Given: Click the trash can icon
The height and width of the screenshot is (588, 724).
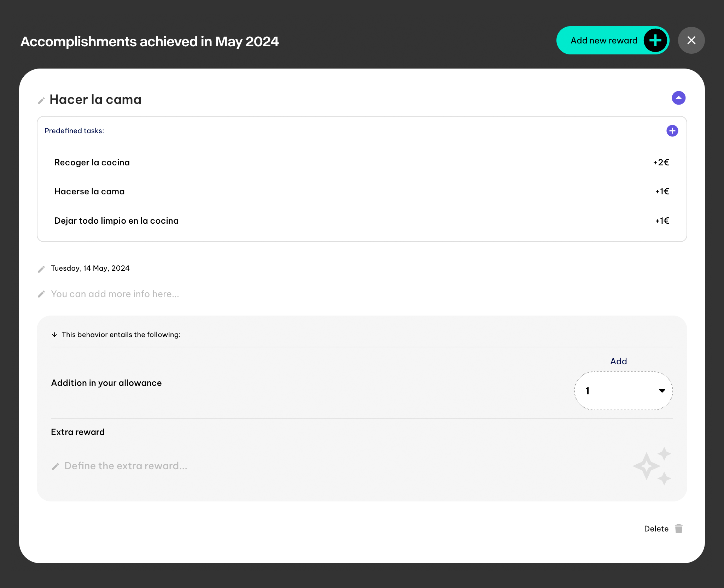Looking at the screenshot, I should (x=678, y=529).
